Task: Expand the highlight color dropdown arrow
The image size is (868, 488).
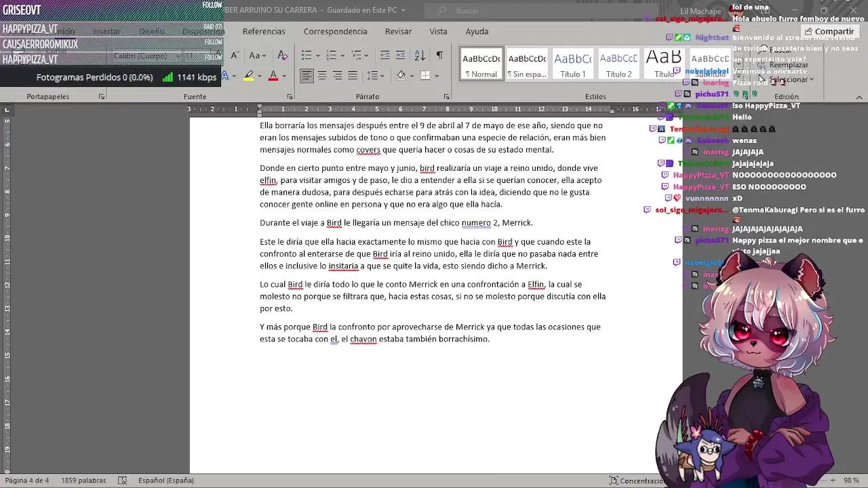Action: 259,75
